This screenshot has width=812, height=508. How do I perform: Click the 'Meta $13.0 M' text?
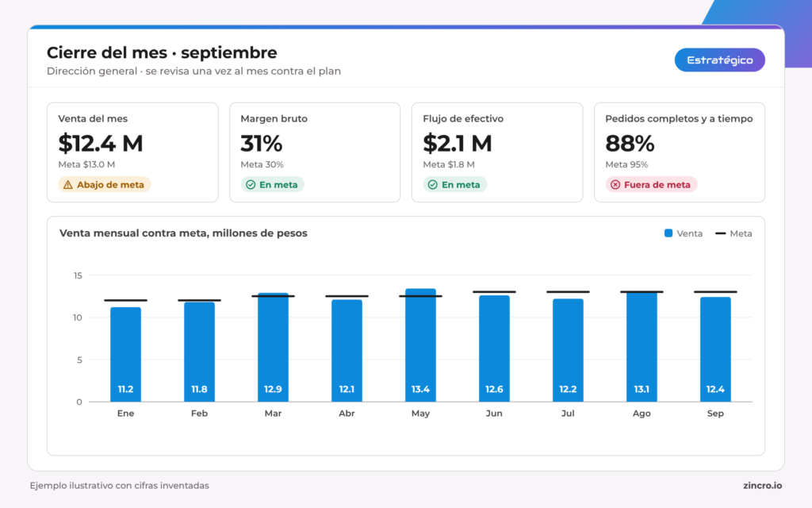click(x=86, y=164)
